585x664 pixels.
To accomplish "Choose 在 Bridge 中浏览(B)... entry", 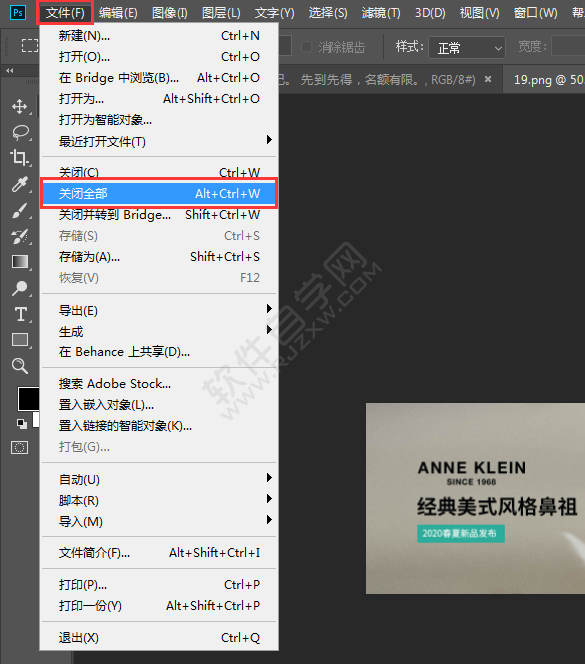I will click(159, 78).
